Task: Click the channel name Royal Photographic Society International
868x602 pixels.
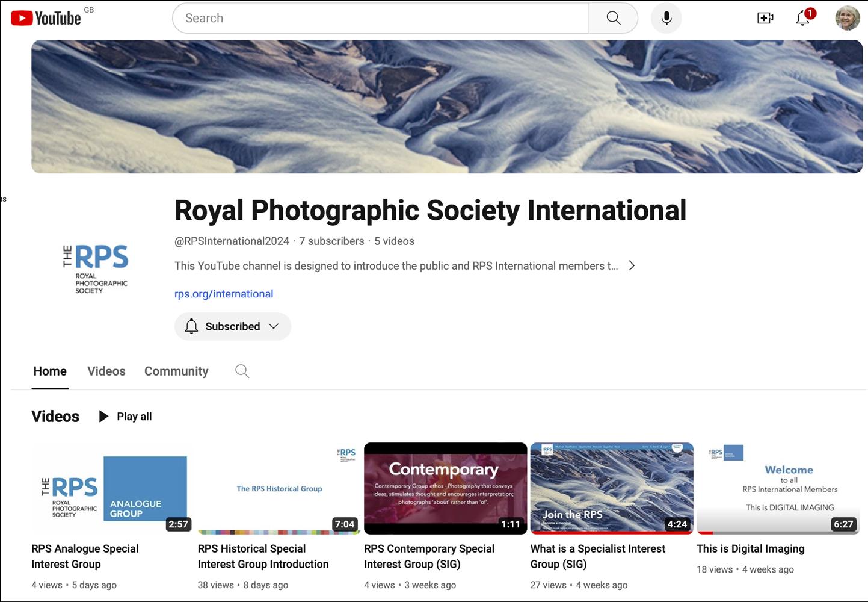Action: 430,210
